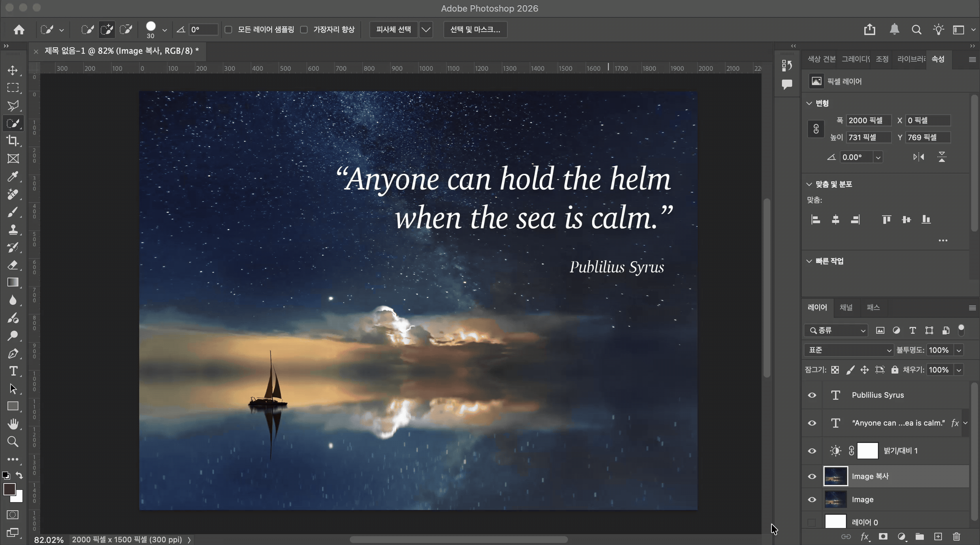
Task: Select the Crop tool
Action: (13, 141)
